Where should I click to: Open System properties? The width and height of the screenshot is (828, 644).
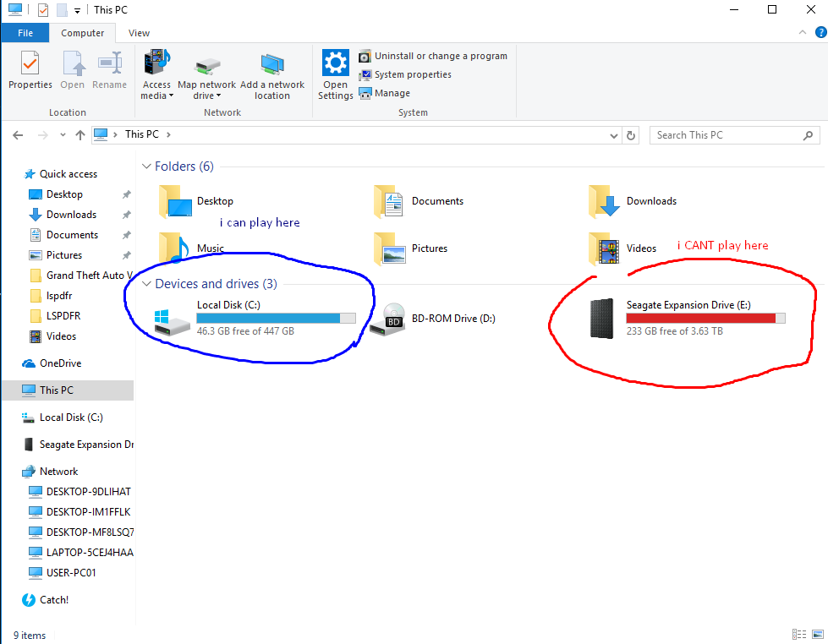pos(405,74)
